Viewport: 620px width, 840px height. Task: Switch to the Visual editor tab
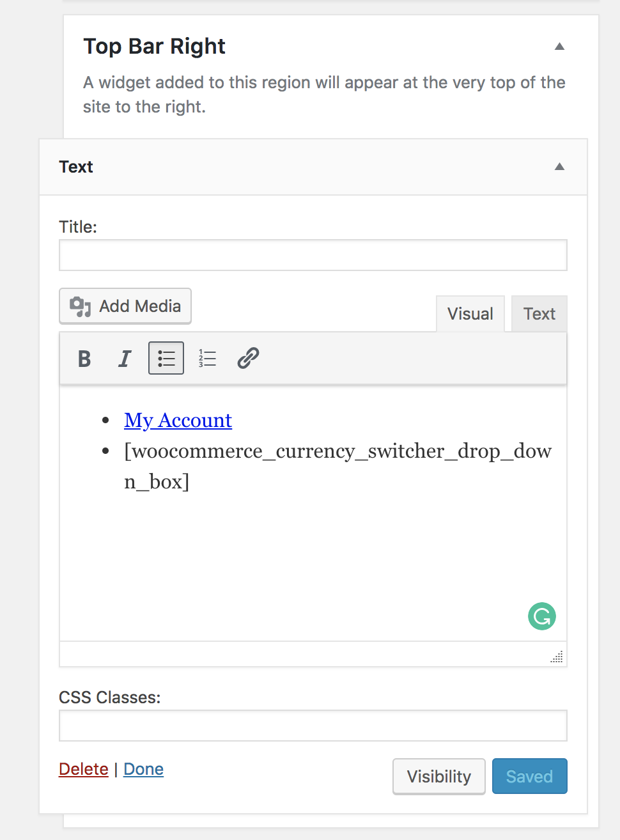click(470, 314)
